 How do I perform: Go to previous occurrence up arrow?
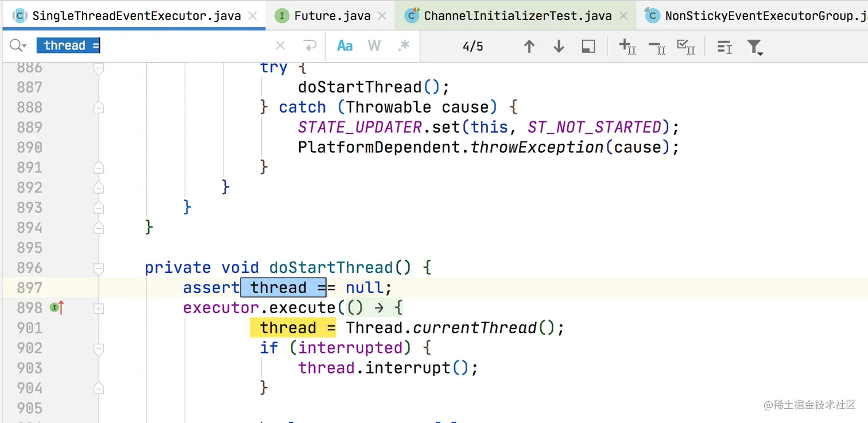pos(529,47)
